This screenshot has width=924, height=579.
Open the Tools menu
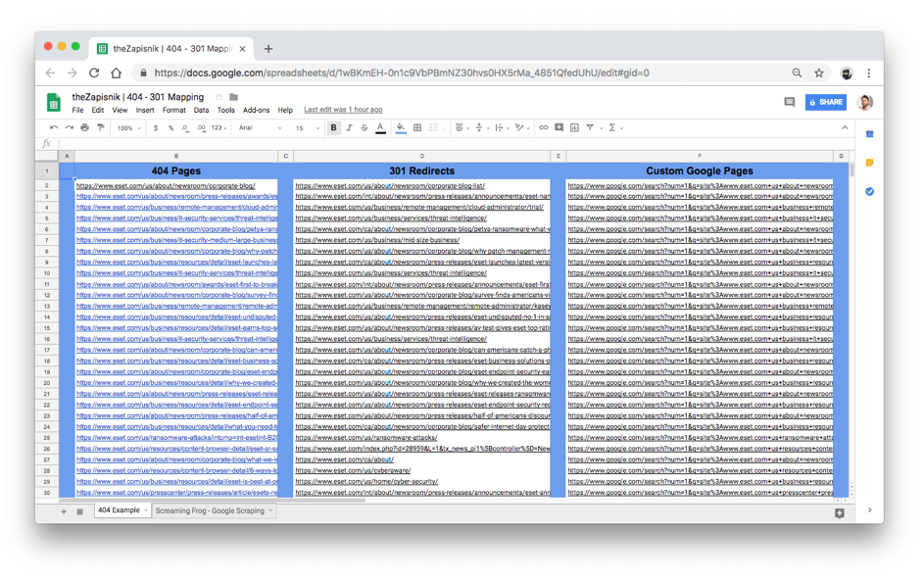point(225,110)
